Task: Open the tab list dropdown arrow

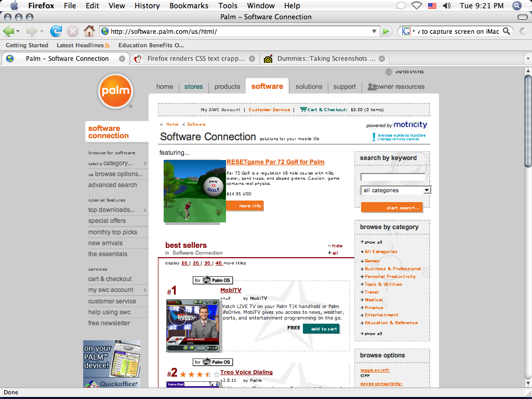Action: tap(528, 59)
